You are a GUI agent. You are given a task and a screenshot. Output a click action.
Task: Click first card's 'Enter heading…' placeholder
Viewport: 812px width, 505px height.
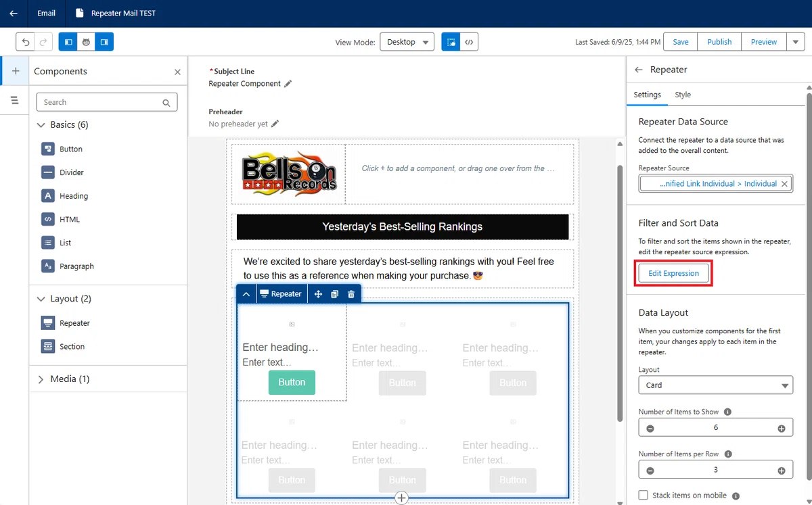tap(281, 347)
